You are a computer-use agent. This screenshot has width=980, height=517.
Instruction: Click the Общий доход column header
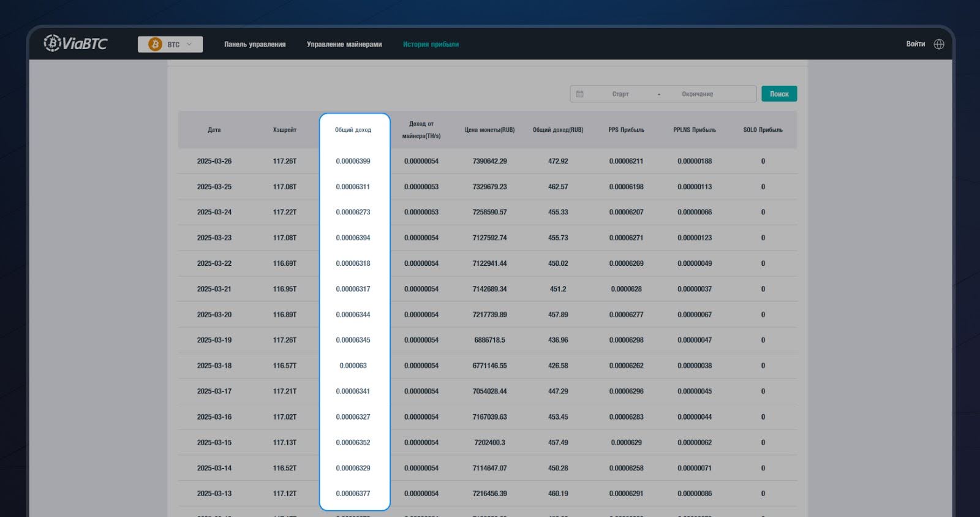353,130
